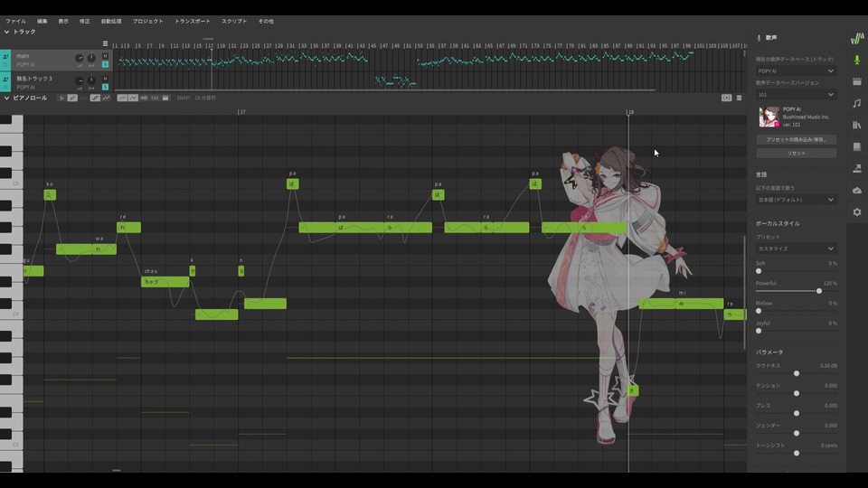Screen dimensions: 868x488
Task: Open the 自動処理 menu
Action: tap(111, 21)
